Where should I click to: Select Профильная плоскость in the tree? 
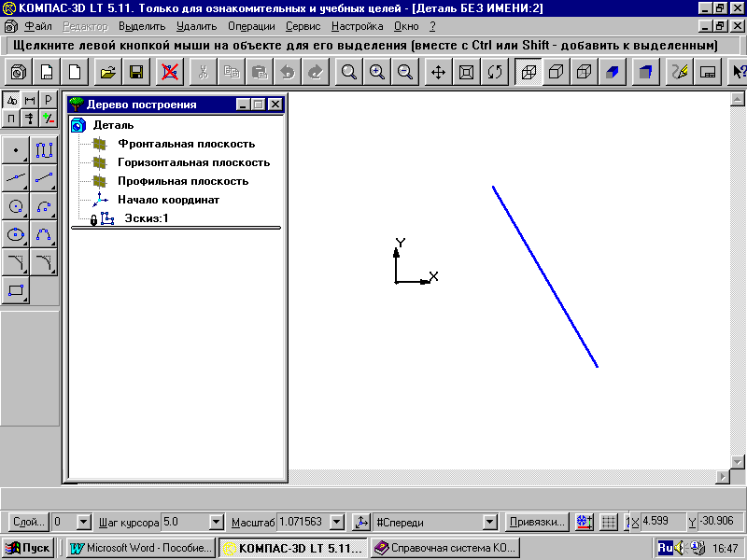183,181
